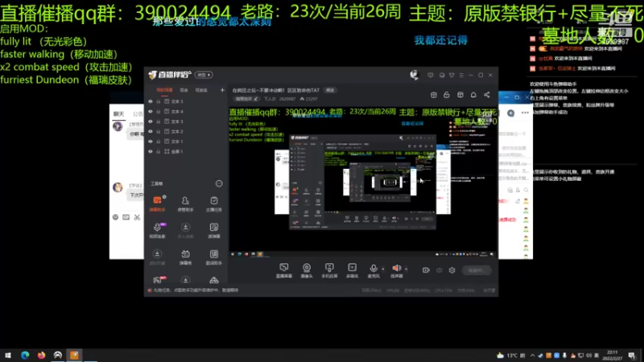Image resolution: width=644 pixels, height=362 pixels.
Task: Click the stream preview canvas
Action: 363,183
